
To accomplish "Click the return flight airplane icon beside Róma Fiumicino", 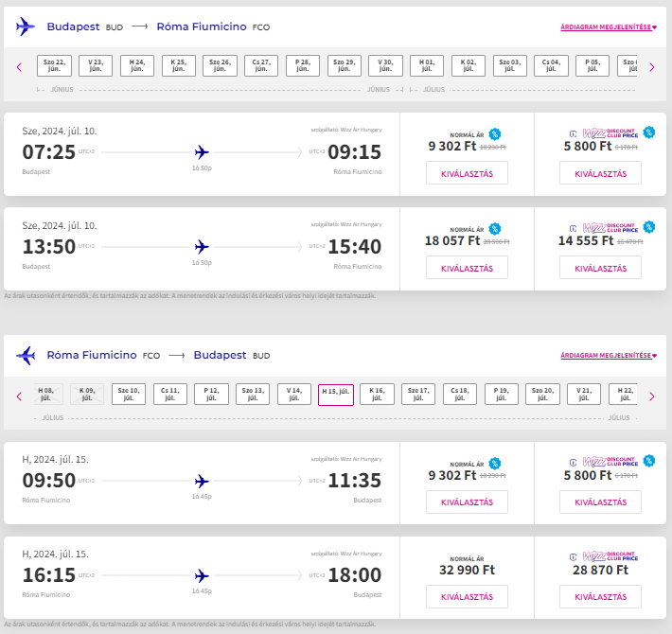I will (x=26, y=355).
